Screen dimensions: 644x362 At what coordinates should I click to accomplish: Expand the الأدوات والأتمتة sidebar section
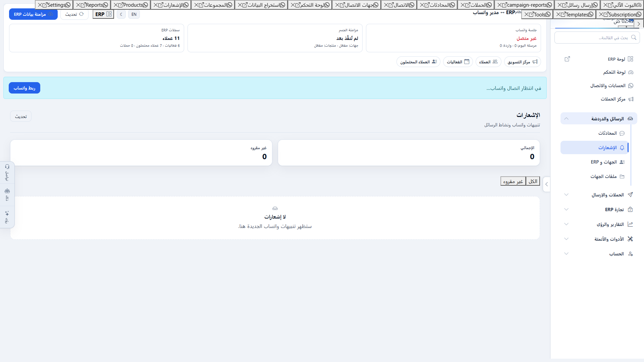[x=599, y=239]
